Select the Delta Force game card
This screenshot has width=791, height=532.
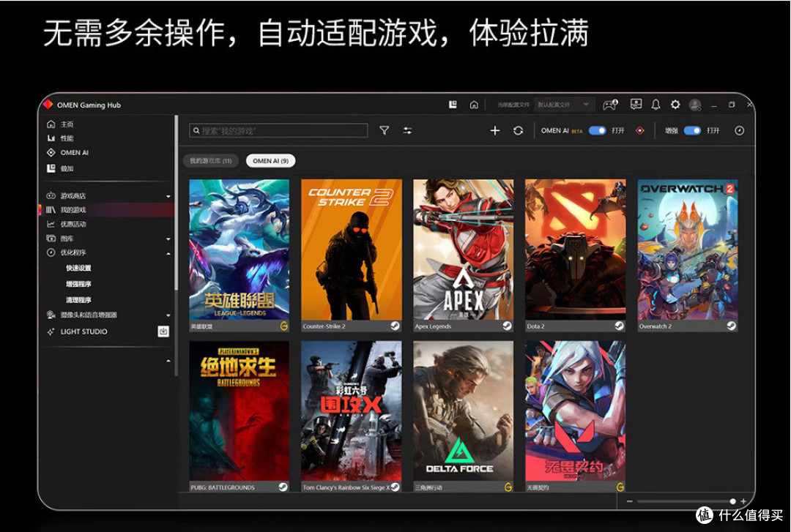pyautogui.click(x=463, y=416)
